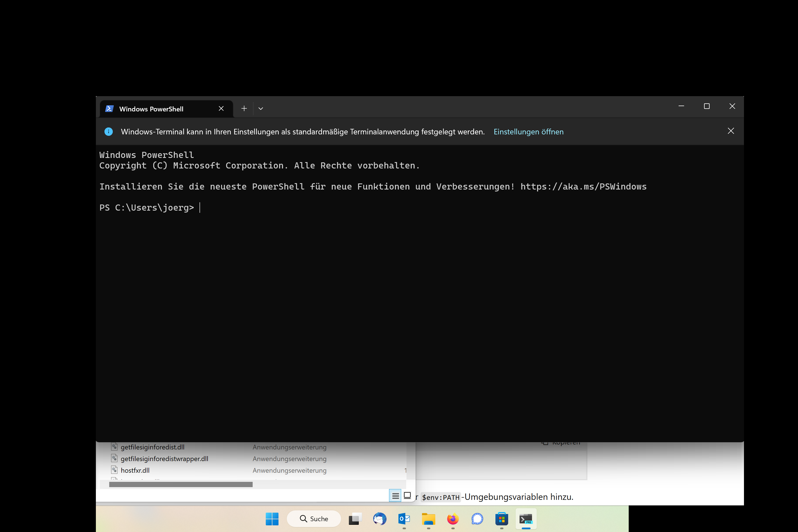This screenshot has width=798, height=532.
Task: Click the horizontal scrollbar in the Explorer window
Action: (181, 485)
